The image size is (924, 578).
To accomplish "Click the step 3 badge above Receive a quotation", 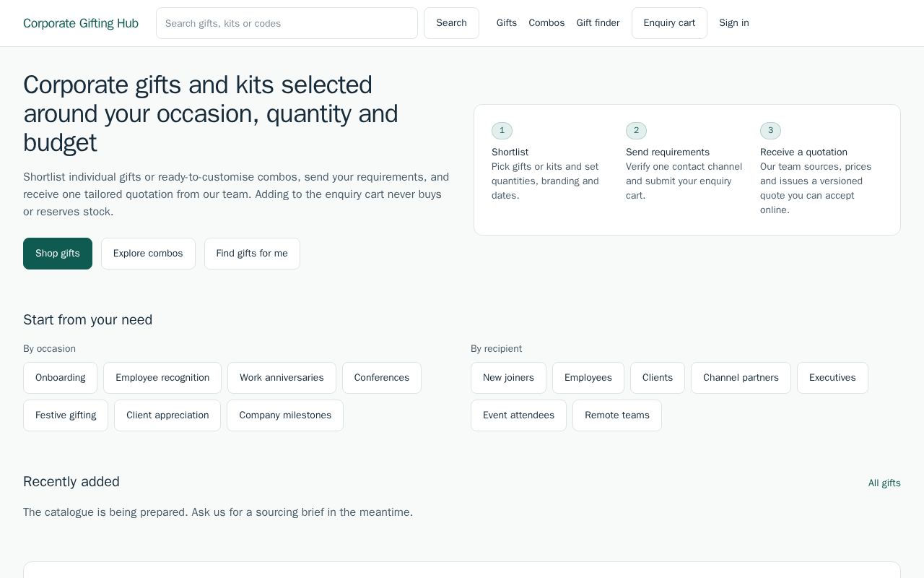I will tap(770, 131).
